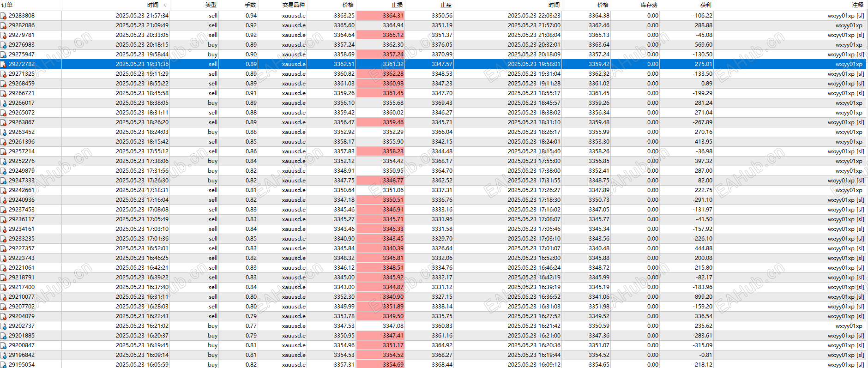Select the order icon for 29196842
Screen dimensions: 868x368
point(3,355)
